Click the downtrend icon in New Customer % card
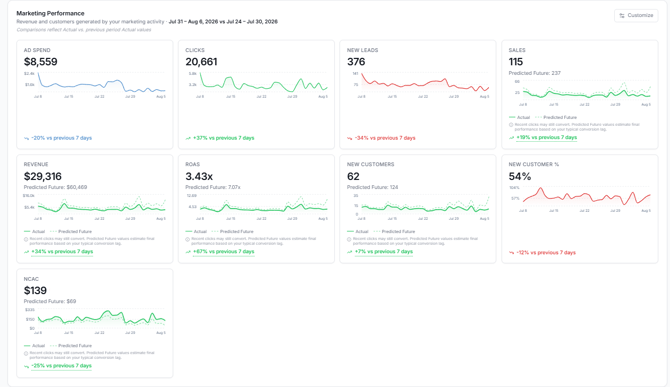This screenshot has width=670, height=387. pyautogui.click(x=511, y=253)
